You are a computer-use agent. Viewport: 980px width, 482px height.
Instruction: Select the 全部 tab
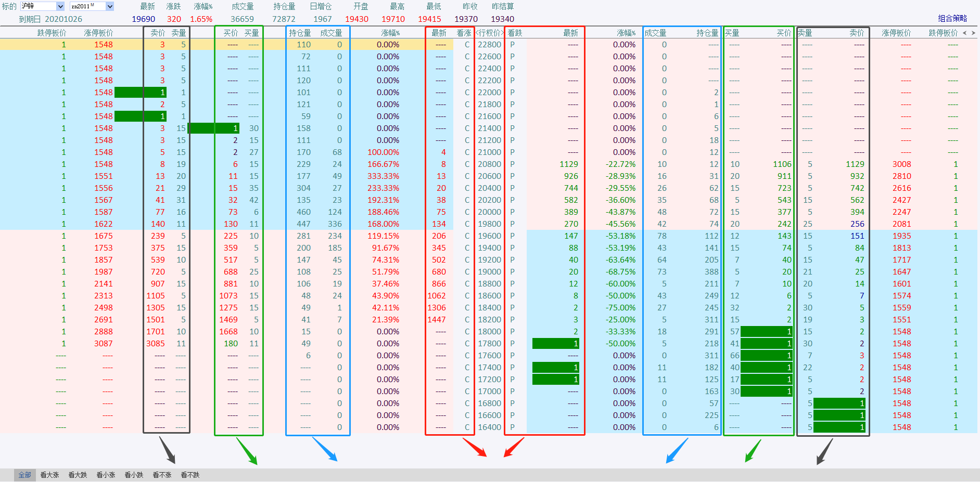24,475
